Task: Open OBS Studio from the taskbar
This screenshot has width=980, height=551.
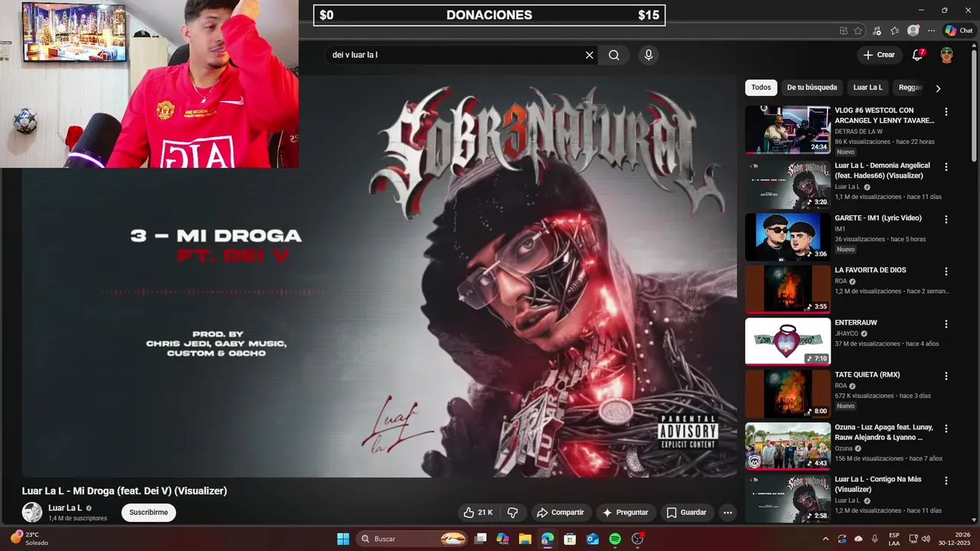Action: [638, 539]
